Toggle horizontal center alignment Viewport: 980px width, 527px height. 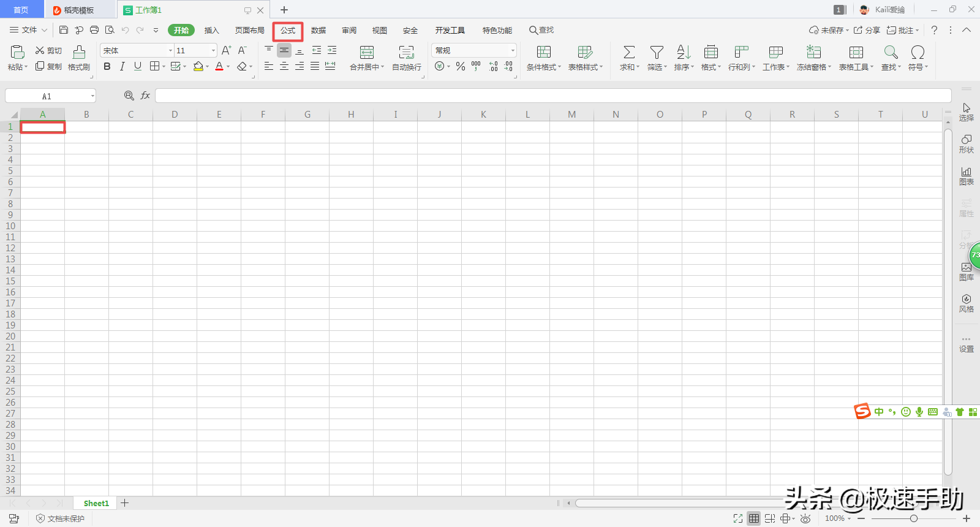[x=284, y=66]
